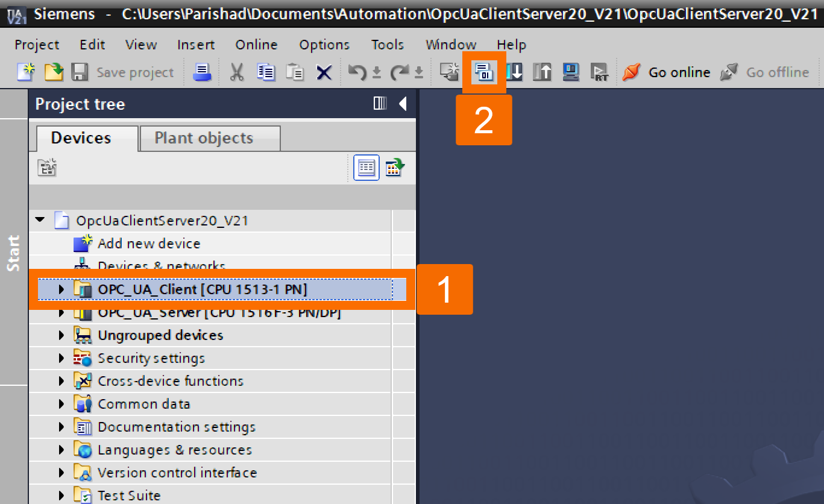Open the Edit menu

pos(92,45)
